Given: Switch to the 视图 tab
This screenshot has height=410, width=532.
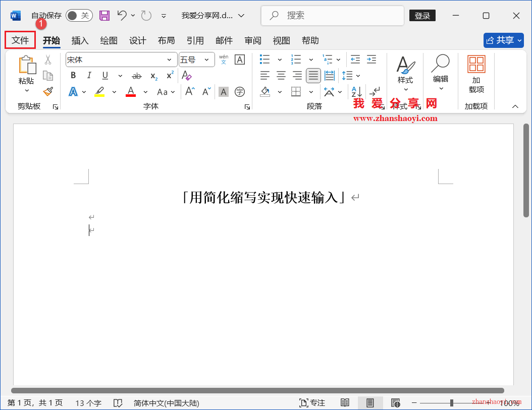Looking at the screenshot, I should pyautogui.click(x=281, y=40).
